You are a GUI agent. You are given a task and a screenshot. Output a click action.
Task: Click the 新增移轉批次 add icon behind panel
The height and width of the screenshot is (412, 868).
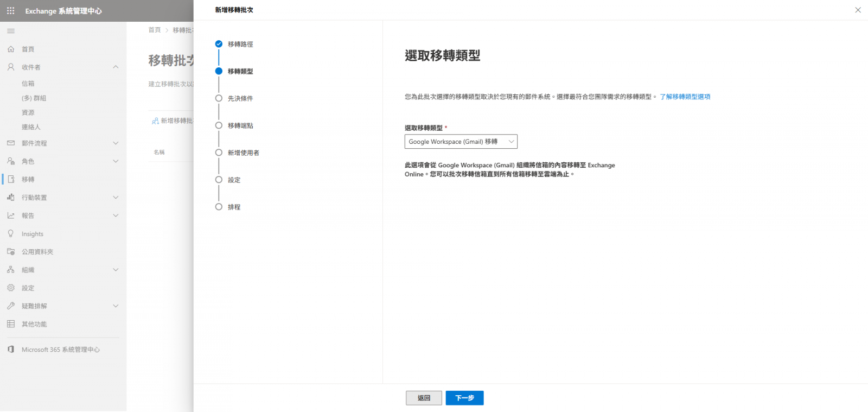[x=155, y=121]
